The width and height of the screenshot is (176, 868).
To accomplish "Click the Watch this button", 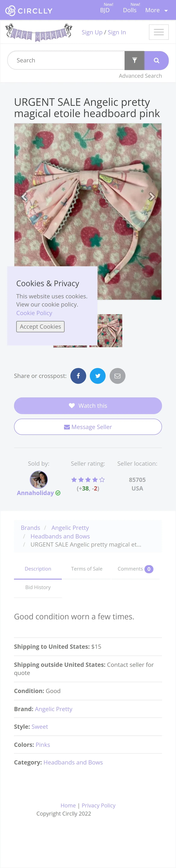I will tap(88, 406).
